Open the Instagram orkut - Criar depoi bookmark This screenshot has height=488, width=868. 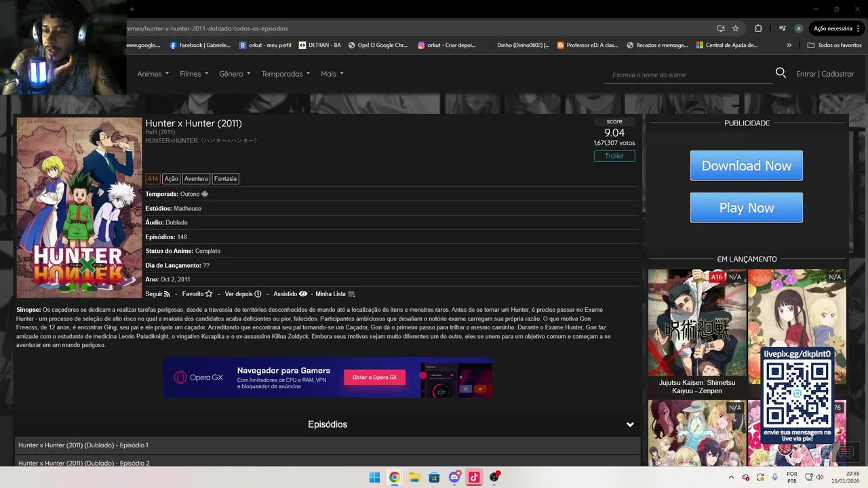[446, 45]
